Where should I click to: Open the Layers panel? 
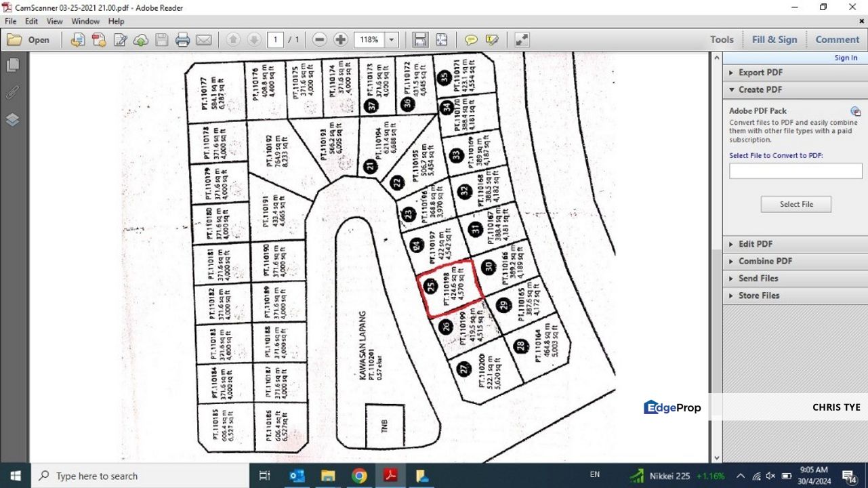(12, 119)
